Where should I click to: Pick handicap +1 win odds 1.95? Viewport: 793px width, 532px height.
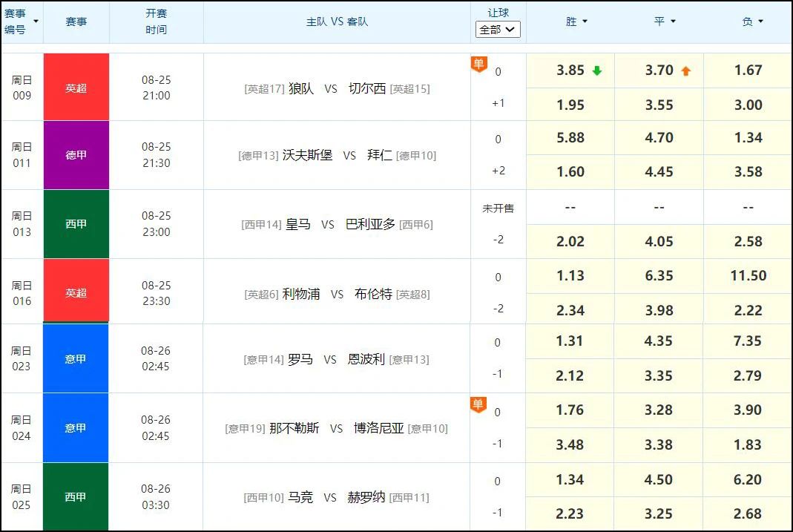(570, 105)
